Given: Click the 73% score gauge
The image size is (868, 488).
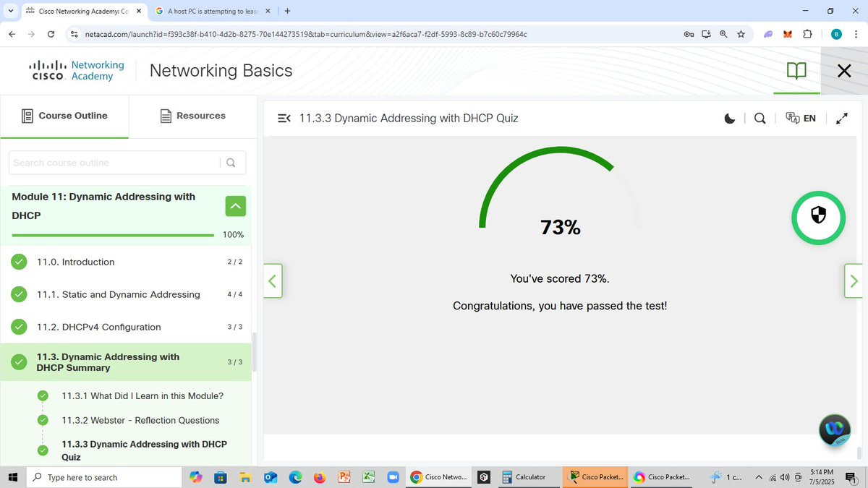Looking at the screenshot, I should pyautogui.click(x=560, y=192).
